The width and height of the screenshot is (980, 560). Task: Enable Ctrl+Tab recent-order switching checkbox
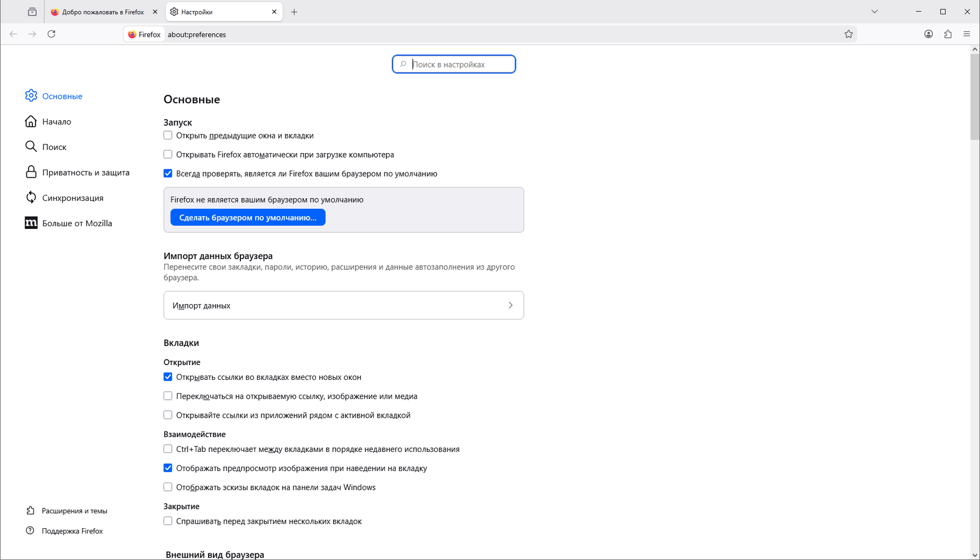point(168,449)
